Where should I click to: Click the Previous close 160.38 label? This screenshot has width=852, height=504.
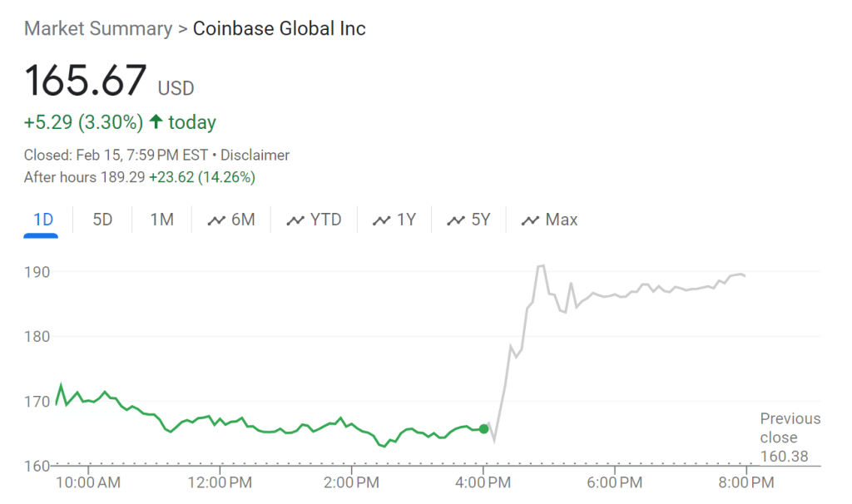[790, 437]
